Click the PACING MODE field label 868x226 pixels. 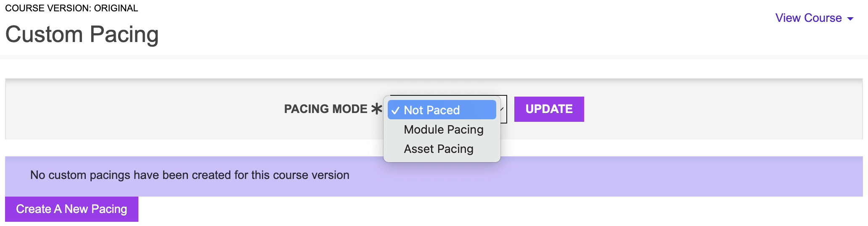[x=325, y=109]
